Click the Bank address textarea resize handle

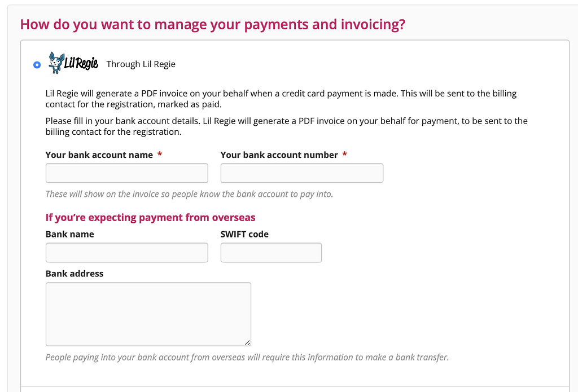pyautogui.click(x=247, y=342)
